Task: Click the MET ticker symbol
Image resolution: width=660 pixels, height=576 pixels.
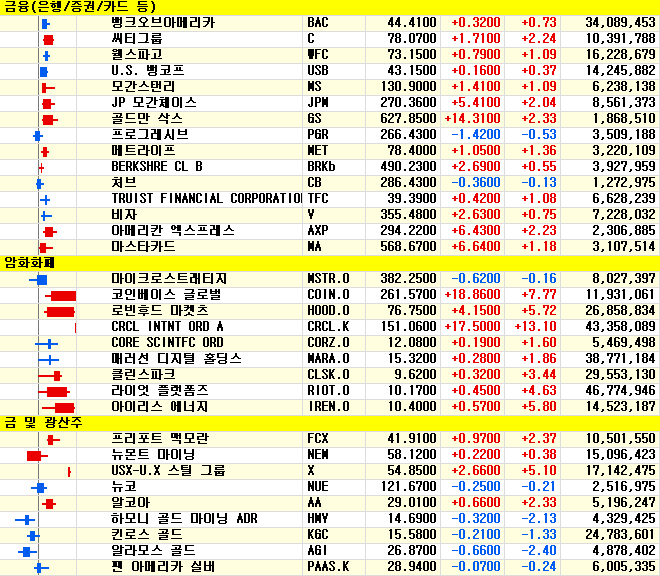Action: [317, 150]
